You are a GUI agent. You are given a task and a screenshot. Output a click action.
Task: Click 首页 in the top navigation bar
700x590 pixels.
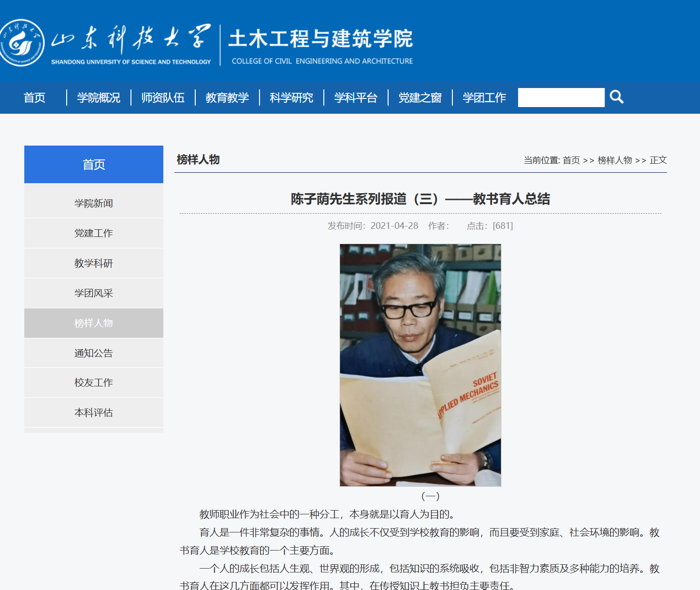35,98
